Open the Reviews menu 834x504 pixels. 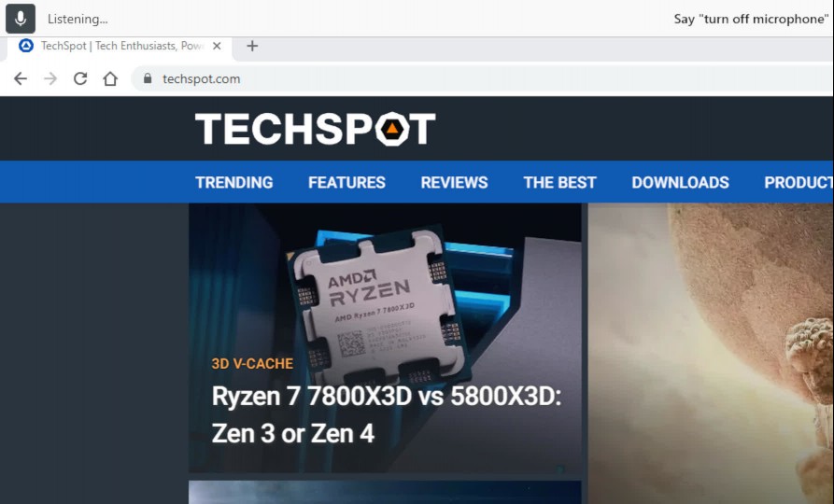coord(454,182)
